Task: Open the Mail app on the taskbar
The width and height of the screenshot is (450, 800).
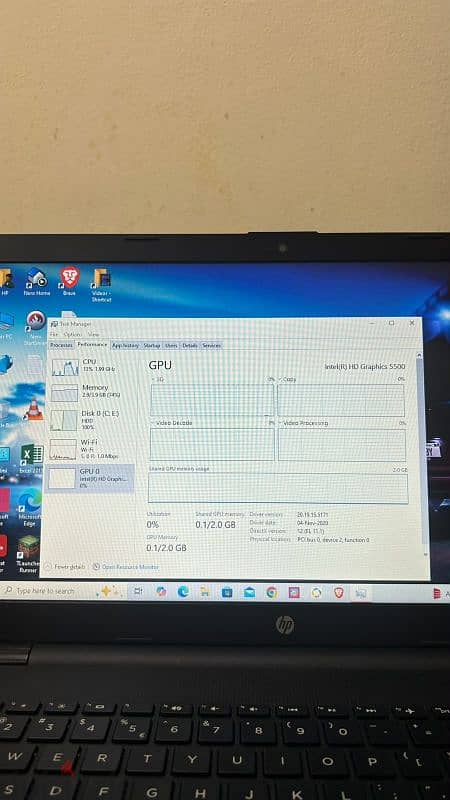Action: (x=249, y=592)
